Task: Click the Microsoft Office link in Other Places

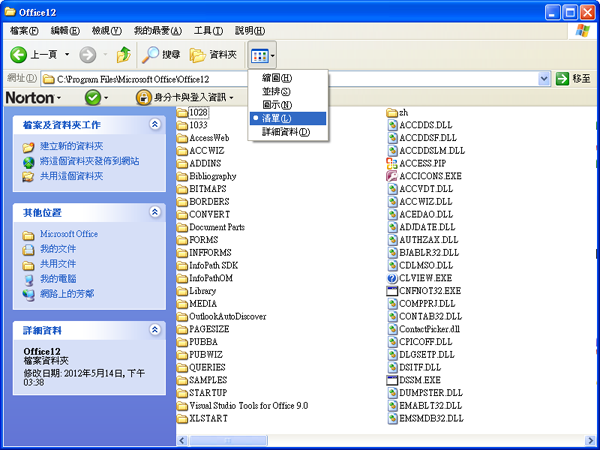Action: pyautogui.click(x=69, y=234)
